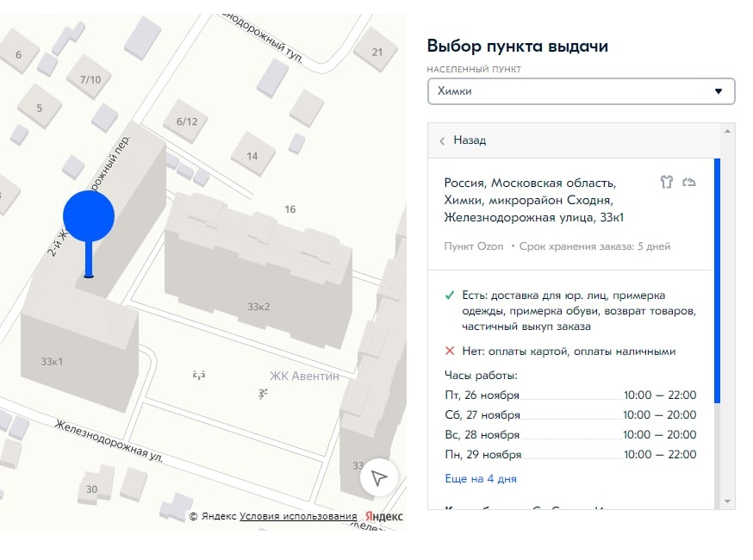Open the Химки locality dropdown
This screenshot has width=753, height=560.
coord(581,91)
